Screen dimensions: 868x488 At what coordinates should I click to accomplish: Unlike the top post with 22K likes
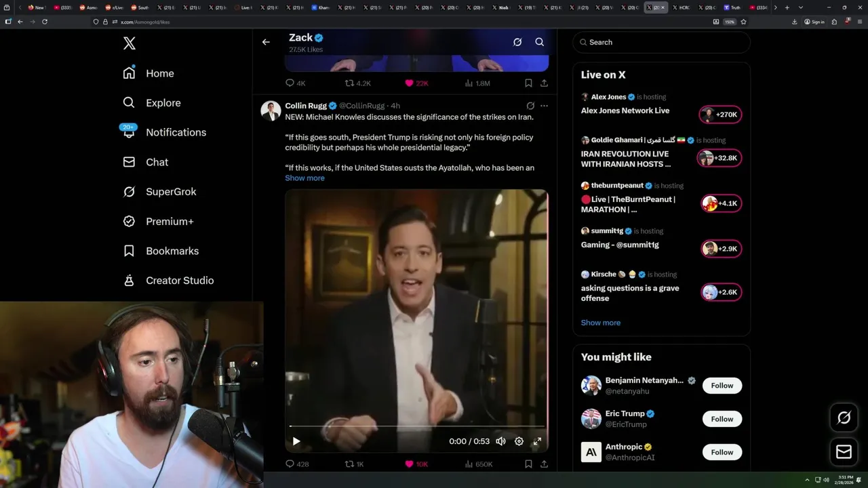pos(416,83)
